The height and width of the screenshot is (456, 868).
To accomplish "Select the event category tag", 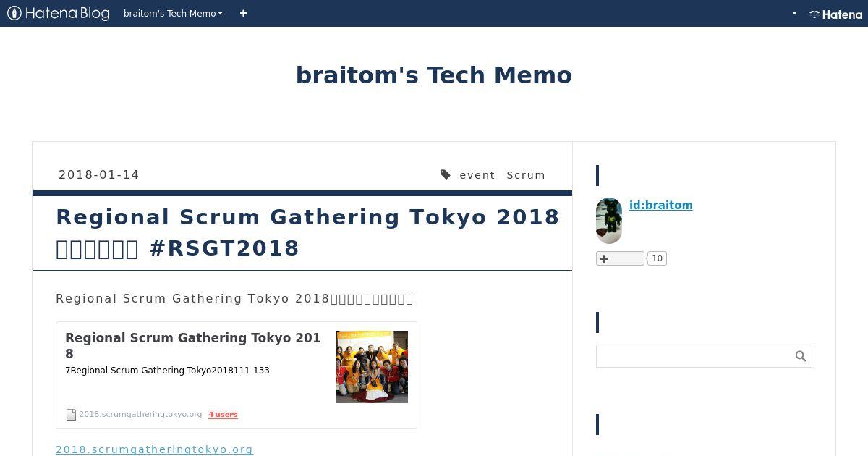I will 477,175.
